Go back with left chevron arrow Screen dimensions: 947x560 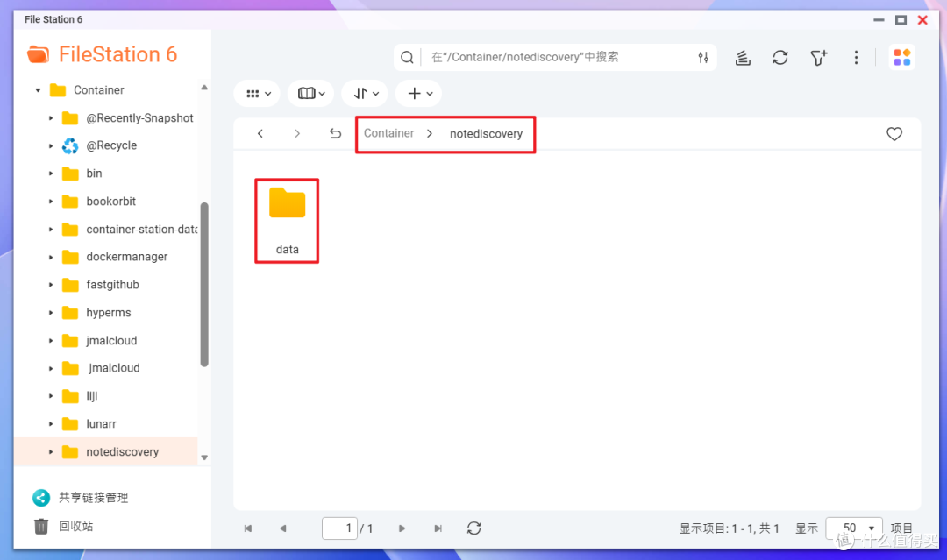260,133
